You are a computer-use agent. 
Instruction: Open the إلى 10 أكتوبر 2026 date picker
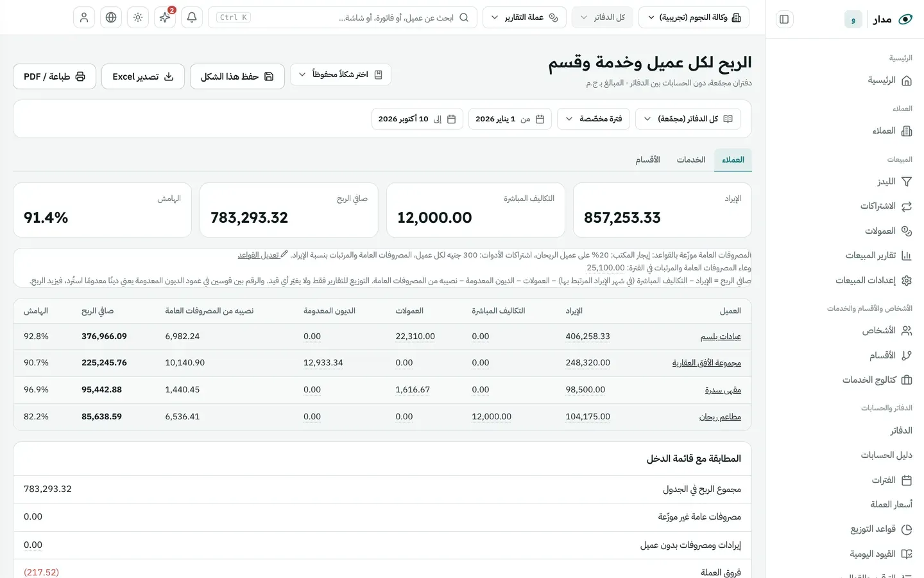[x=417, y=119]
